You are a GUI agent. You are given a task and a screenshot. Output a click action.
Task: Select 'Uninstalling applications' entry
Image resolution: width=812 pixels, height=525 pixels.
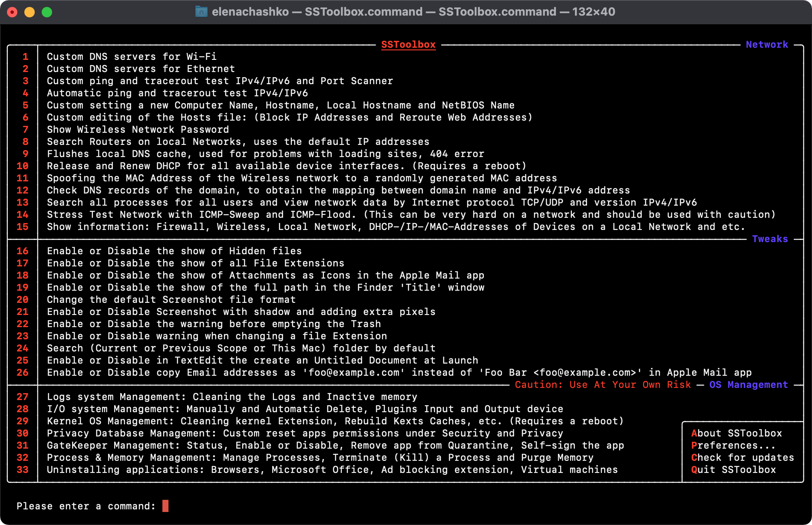pos(332,470)
